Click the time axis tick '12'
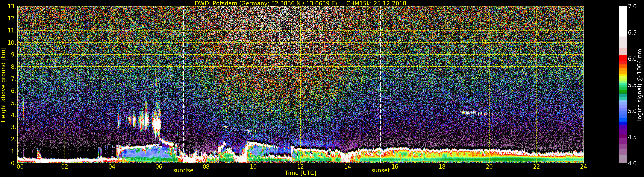This screenshot has height=177, width=644. [x=300, y=167]
